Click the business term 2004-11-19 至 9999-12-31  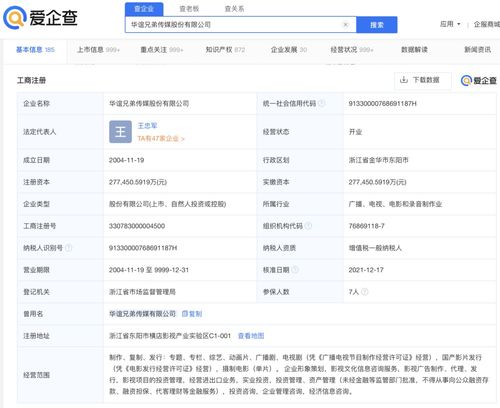click(x=149, y=270)
